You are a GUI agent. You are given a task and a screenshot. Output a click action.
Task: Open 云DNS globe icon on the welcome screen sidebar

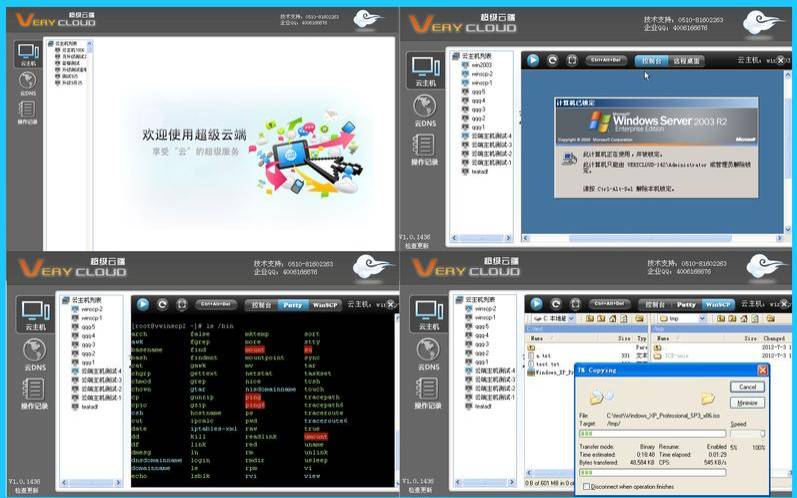(27, 83)
